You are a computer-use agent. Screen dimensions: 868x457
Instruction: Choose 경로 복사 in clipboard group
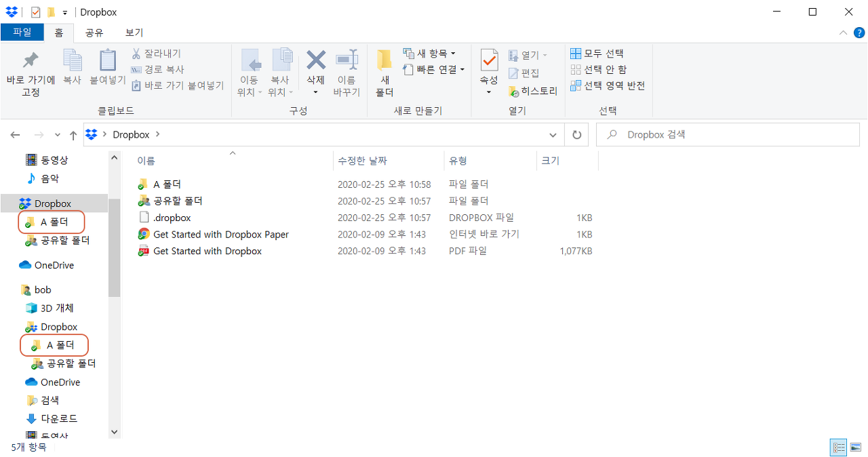pos(157,69)
